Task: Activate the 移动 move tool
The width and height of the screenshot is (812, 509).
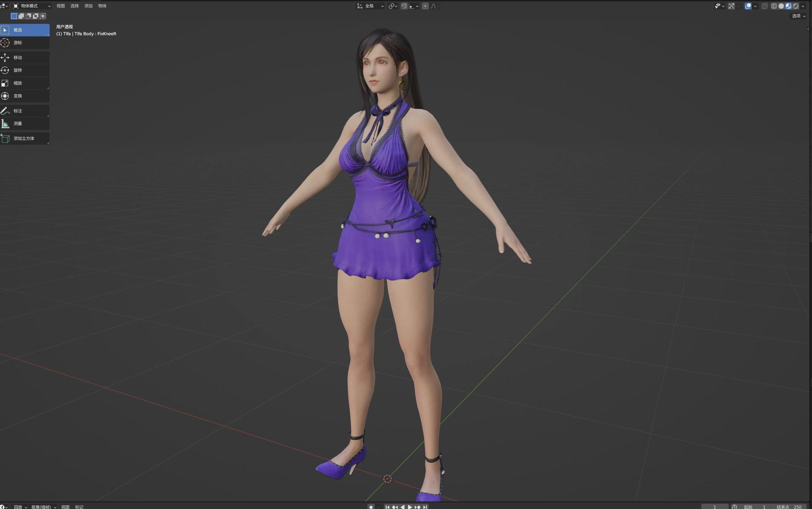Action: tap(24, 57)
